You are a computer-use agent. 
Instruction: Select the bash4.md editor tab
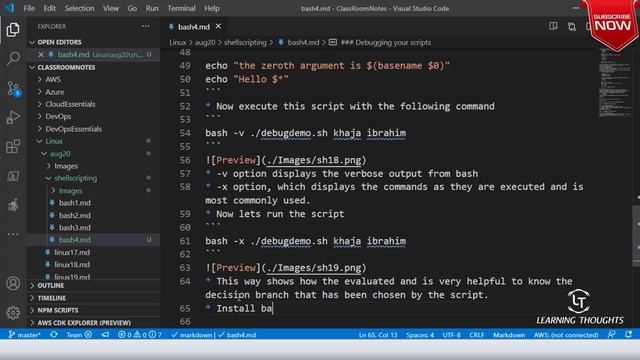pos(194,27)
